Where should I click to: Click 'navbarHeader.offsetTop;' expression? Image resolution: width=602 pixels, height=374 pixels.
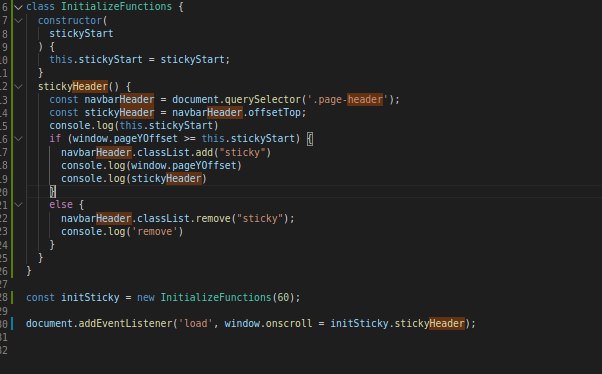pyautogui.click(x=239, y=113)
